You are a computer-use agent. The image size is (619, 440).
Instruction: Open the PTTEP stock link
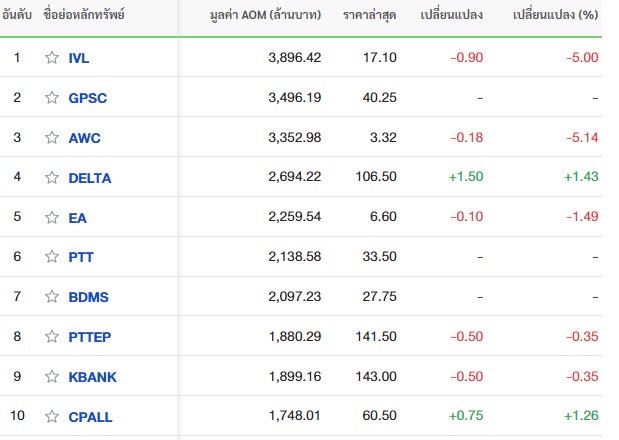(91, 337)
